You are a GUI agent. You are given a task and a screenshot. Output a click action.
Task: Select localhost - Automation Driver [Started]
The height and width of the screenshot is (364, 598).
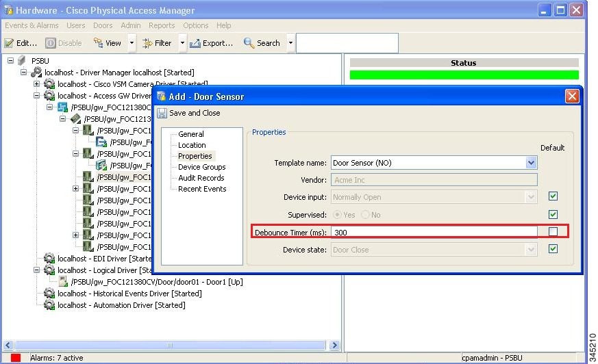pos(121,305)
